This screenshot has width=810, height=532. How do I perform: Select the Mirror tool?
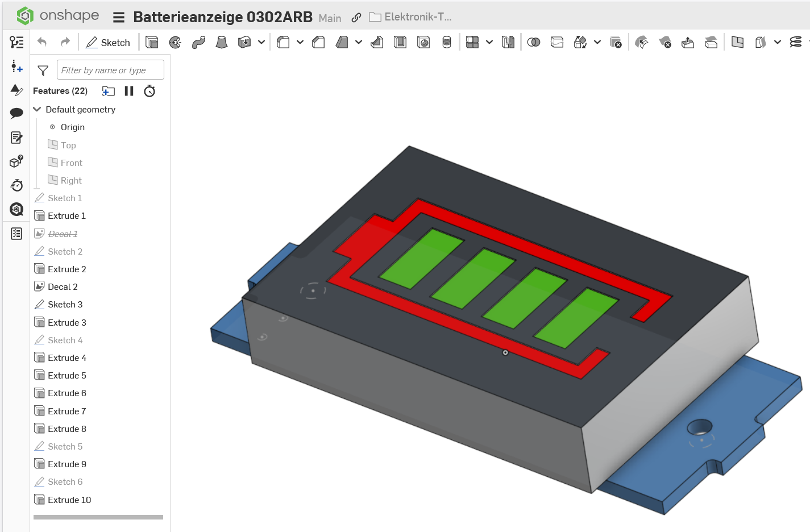(x=508, y=42)
